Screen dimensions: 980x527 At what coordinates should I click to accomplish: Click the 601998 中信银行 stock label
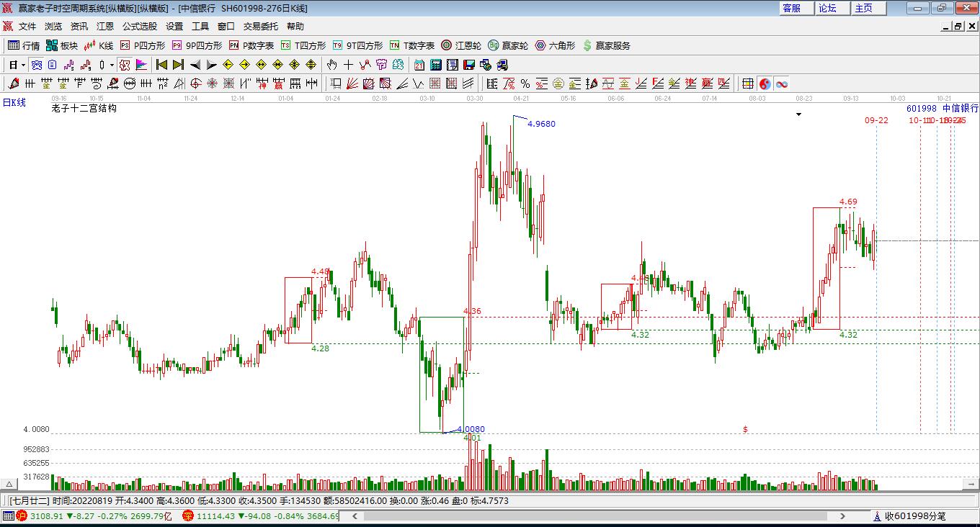[943, 108]
